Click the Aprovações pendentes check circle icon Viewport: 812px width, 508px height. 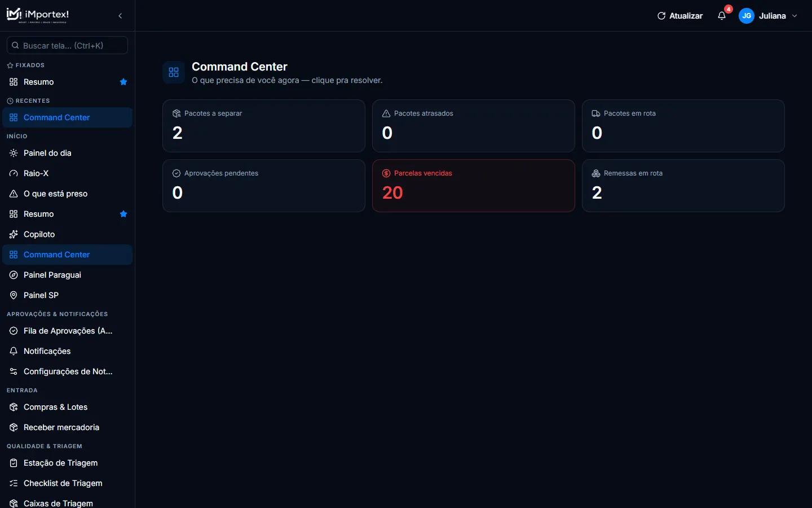[176, 173]
